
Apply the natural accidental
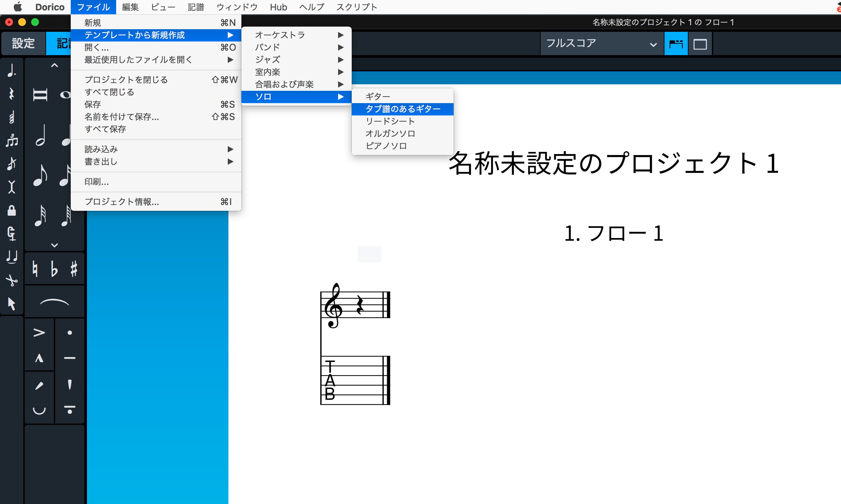(x=35, y=269)
